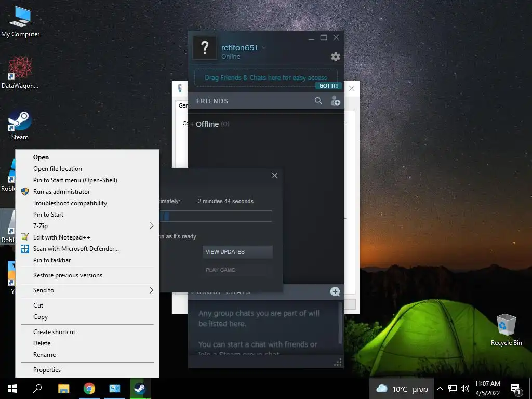532x399 pixels.
Task: Open Steam friends list settings gear
Action: point(335,57)
